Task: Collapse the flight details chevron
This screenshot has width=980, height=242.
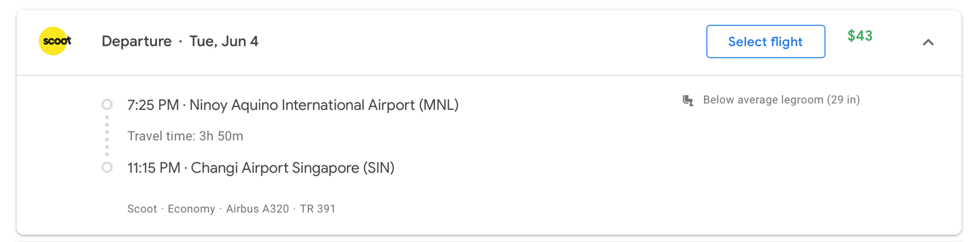Action: (928, 42)
